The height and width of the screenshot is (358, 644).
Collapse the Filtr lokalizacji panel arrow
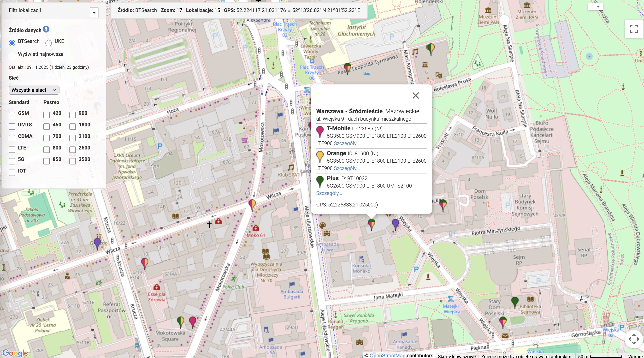(94, 12)
